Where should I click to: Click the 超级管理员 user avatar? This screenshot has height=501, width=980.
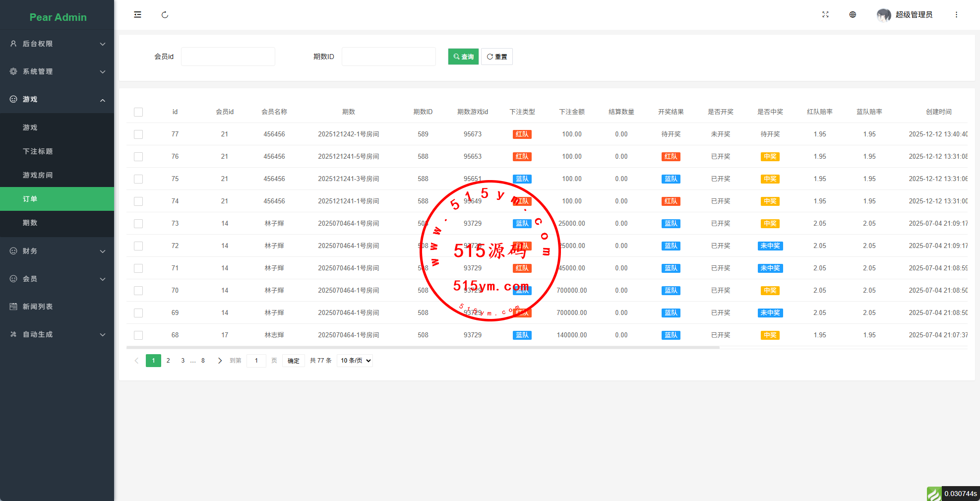pyautogui.click(x=883, y=15)
